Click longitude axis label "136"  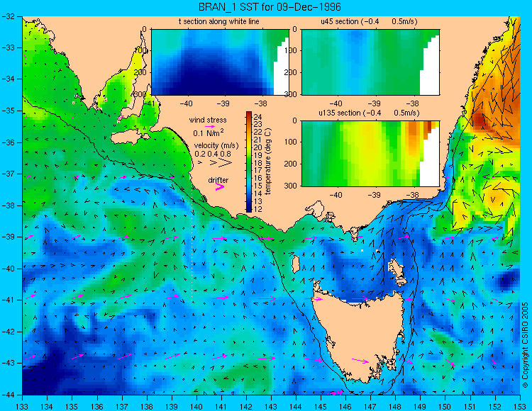click(97, 407)
